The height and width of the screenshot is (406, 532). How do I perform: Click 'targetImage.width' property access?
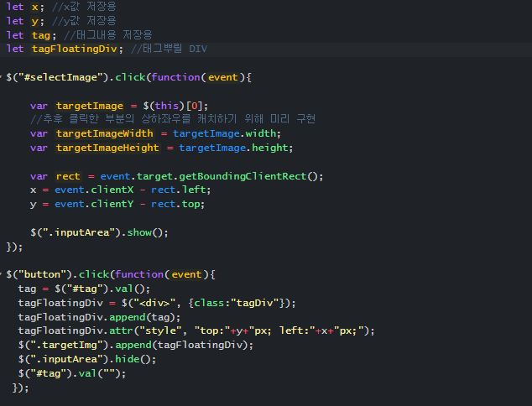pos(225,133)
